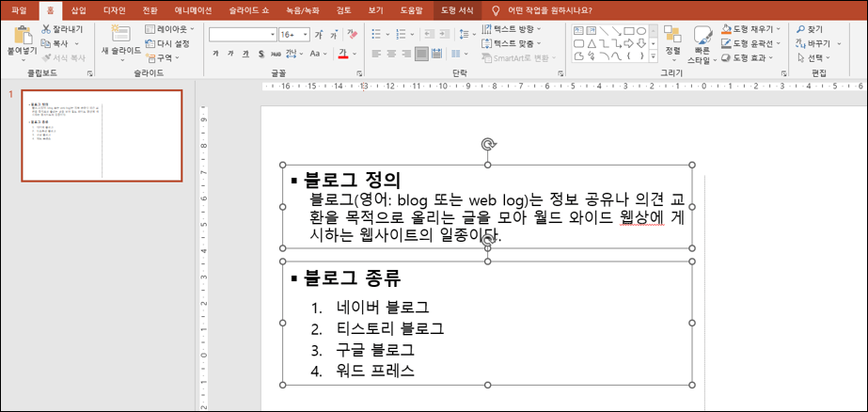The image size is (868, 412).
Task: Open font group dialog launcher (글꼴)
Action: click(359, 72)
